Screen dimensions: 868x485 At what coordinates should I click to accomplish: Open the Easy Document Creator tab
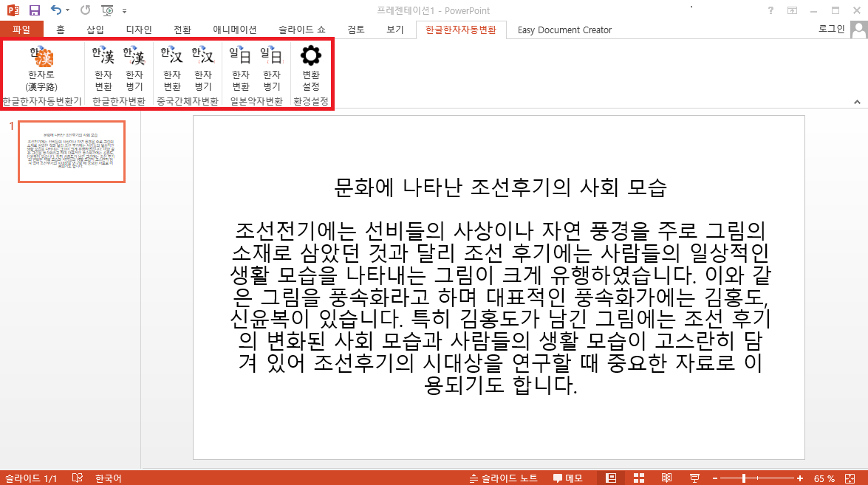(x=564, y=30)
